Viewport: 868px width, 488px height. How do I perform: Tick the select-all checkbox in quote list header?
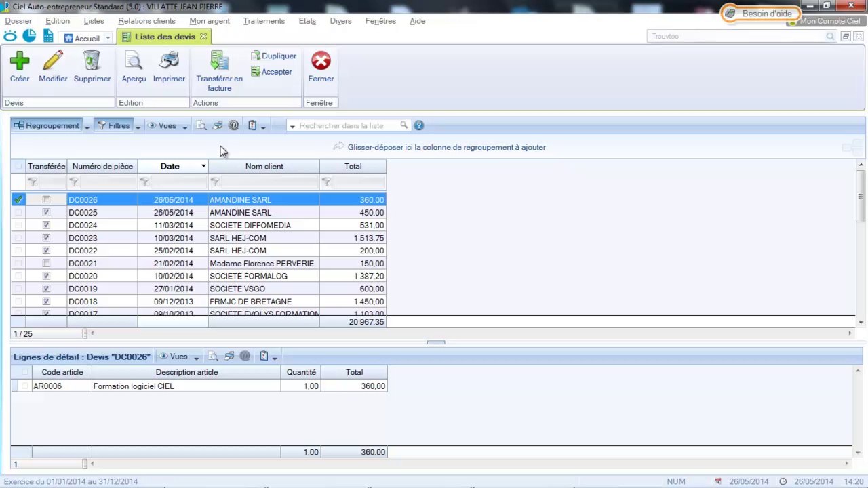point(18,166)
